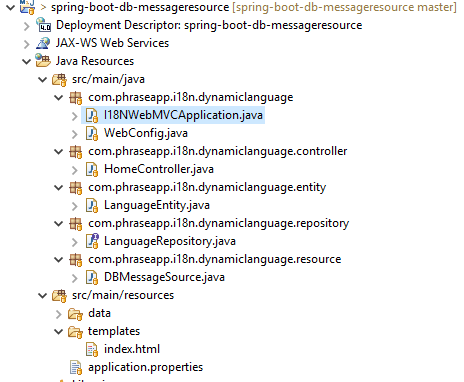Click the Java Resources icon
Screen dimensions: 464x382
(x=43, y=61)
